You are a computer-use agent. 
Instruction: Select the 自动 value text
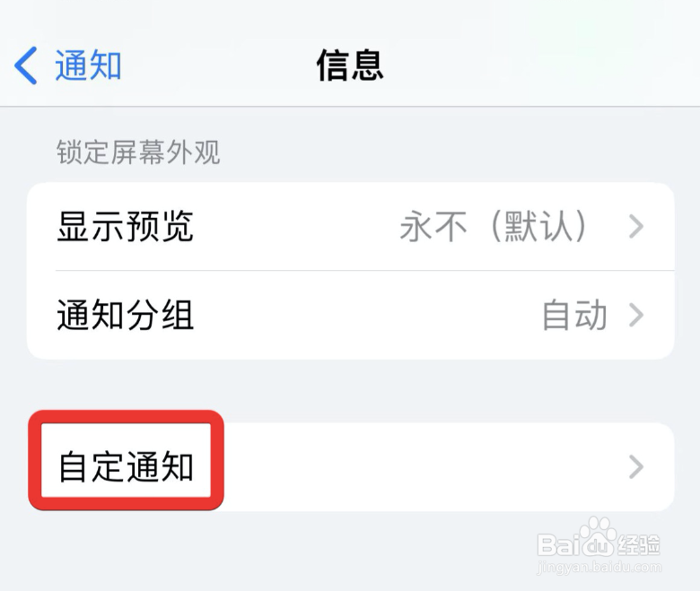point(574,316)
